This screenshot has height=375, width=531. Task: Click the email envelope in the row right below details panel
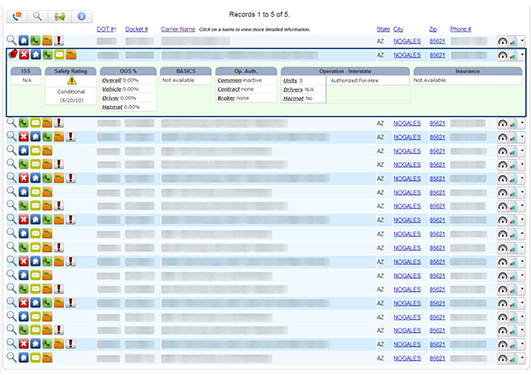point(35,123)
